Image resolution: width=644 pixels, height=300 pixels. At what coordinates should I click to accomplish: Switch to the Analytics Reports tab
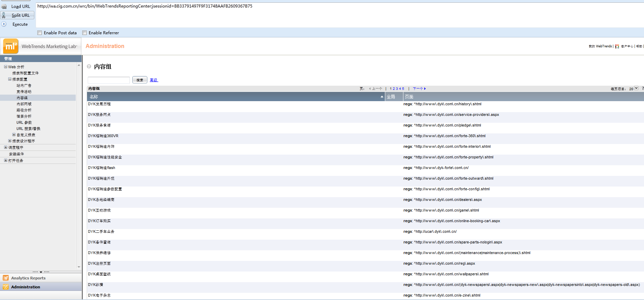(41, 278)
